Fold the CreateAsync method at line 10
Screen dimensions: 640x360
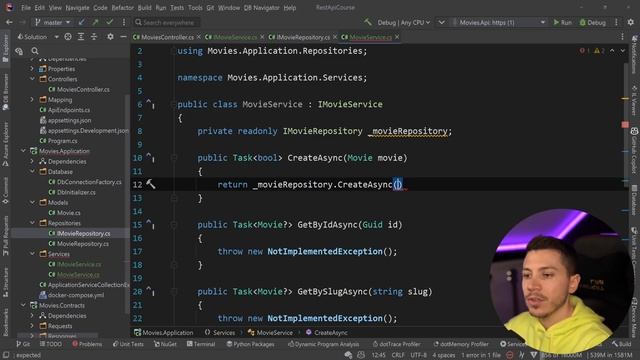(x=174, y=158)
